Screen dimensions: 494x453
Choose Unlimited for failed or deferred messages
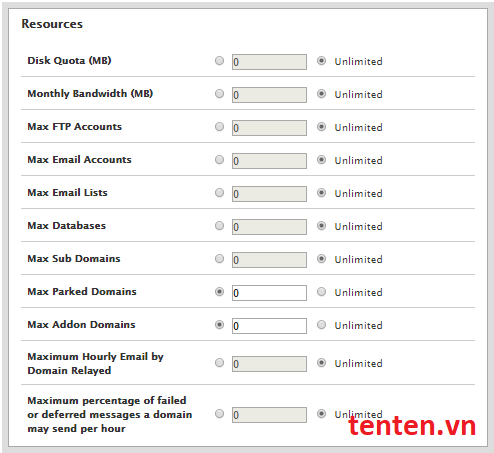321,414
